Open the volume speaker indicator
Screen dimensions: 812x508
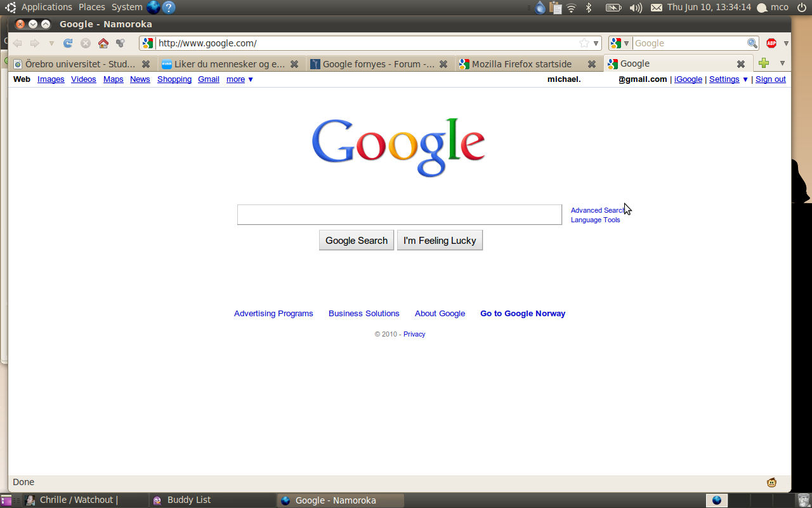coord(636,8)
